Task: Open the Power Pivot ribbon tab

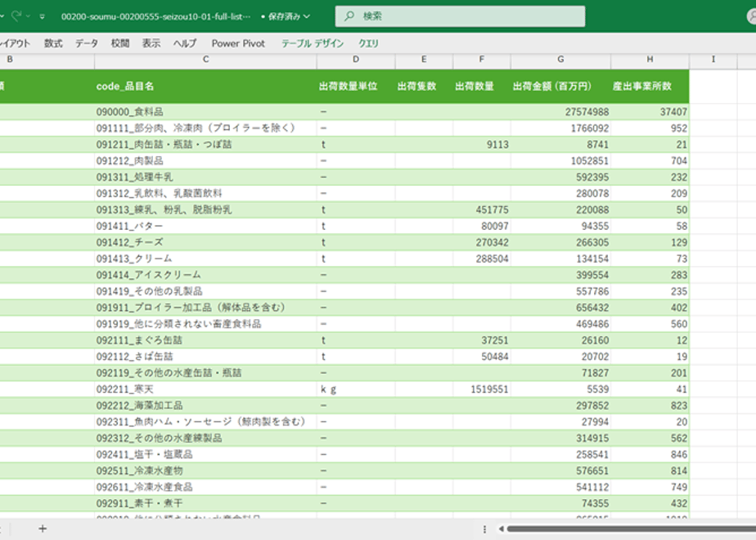Action: pos(238,43)
